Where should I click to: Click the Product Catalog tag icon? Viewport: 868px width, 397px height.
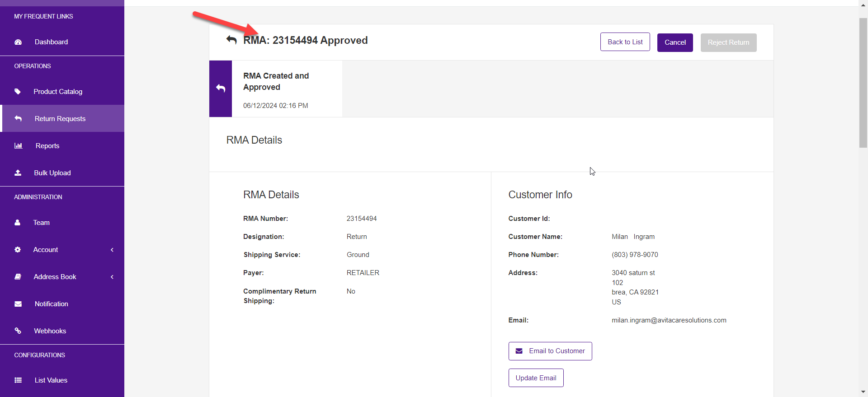tap(18, 91)
